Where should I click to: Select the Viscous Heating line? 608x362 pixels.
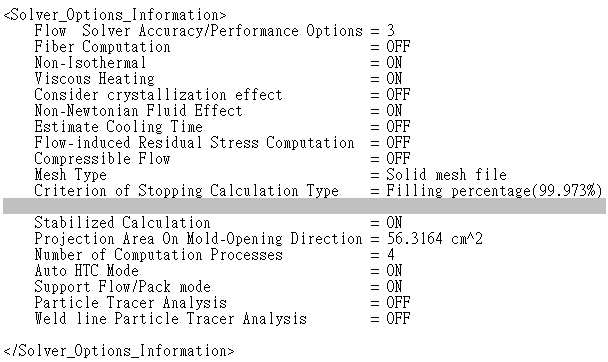(x=218, y=79)
